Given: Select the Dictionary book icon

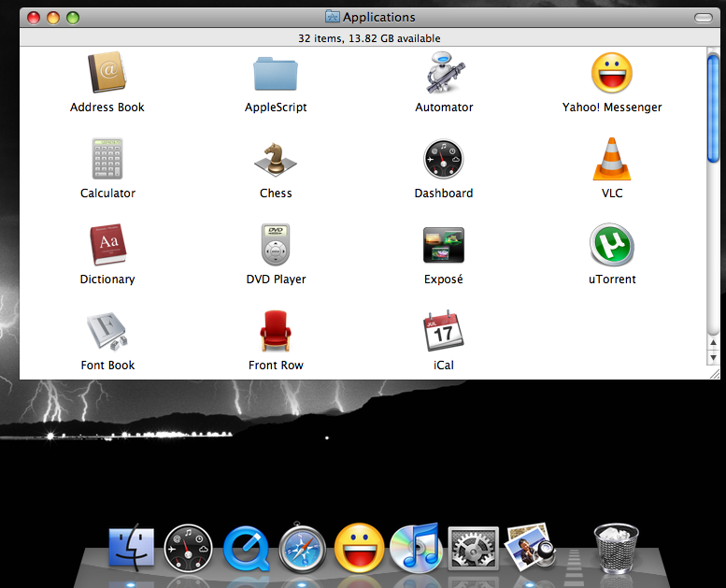Looking at the screenshot, I should (x=107, y=245).
